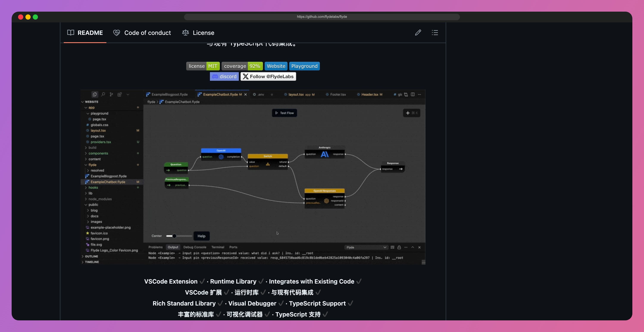Expand the components folder
Screen dimensions: 644x332
(x=86, y=153)
